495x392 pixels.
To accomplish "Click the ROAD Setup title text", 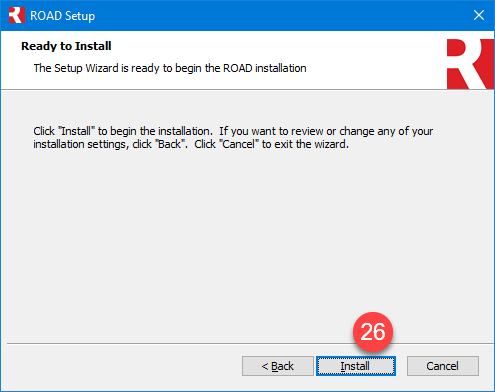I will pos(63,16).
